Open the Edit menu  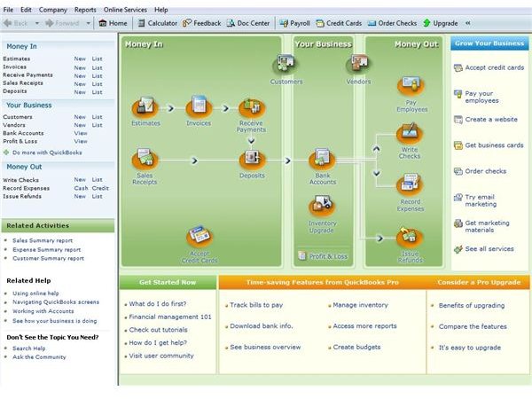pos(26,10)
